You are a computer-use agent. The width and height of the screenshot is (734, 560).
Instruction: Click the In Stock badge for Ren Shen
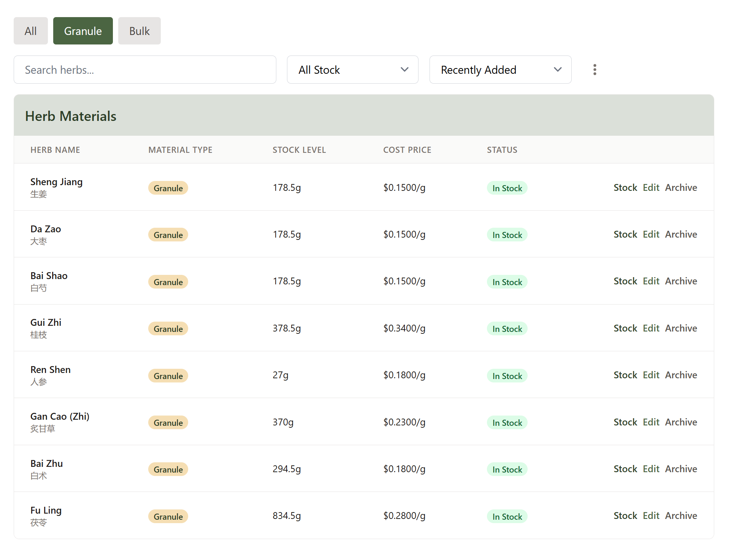click(x=507, y=376)
